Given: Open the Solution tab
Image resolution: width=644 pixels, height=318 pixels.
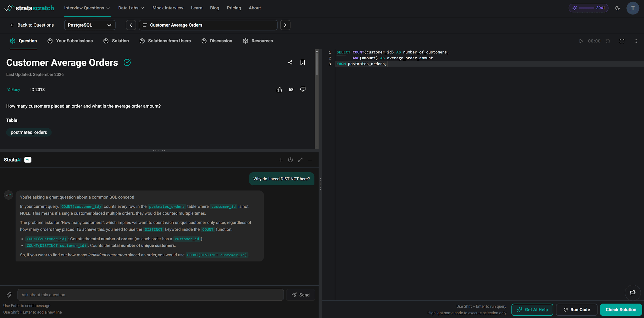Looking at the screenshot, I should coord(116,41).
